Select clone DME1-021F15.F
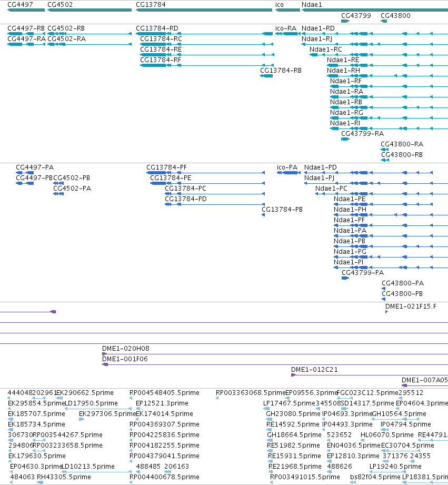 coord(411,306)
